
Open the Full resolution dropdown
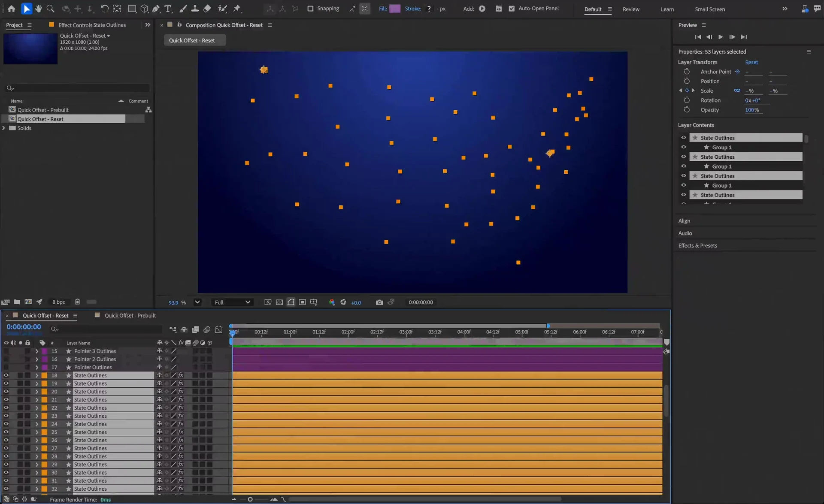point(232,302)
